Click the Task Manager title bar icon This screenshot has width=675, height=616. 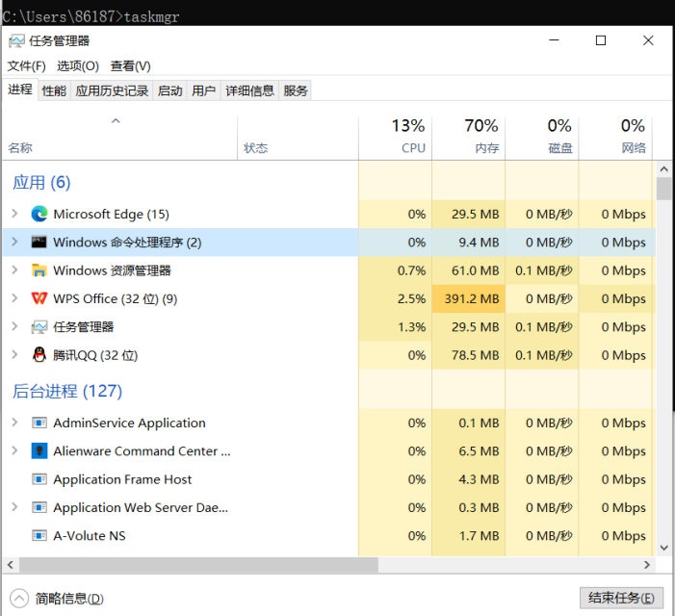16,41
